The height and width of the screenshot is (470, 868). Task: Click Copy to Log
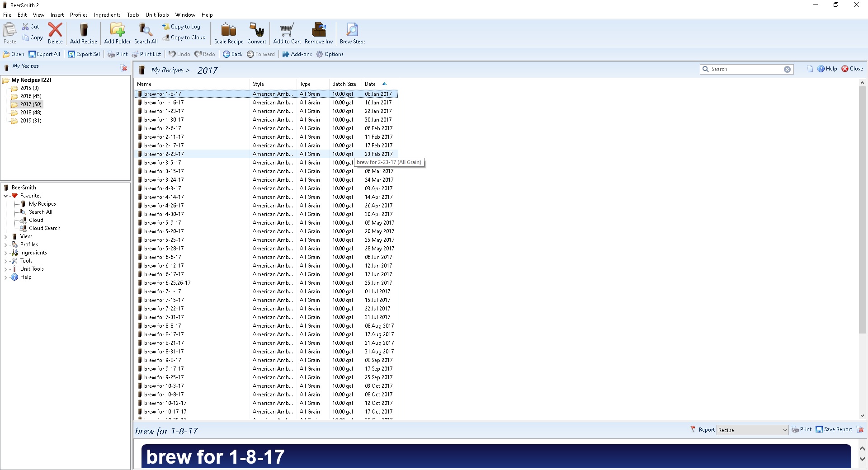tap(181, 27)
